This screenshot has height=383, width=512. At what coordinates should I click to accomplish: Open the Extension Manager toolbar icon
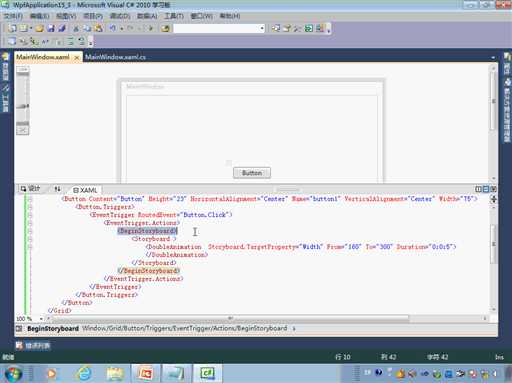pyautogui.click(x=320, y=28)
